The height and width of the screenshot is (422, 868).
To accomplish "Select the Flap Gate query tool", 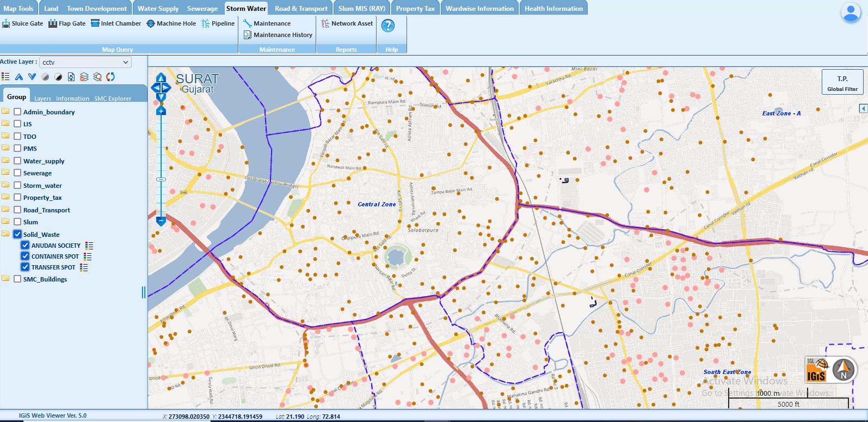I will pos(67,23).
